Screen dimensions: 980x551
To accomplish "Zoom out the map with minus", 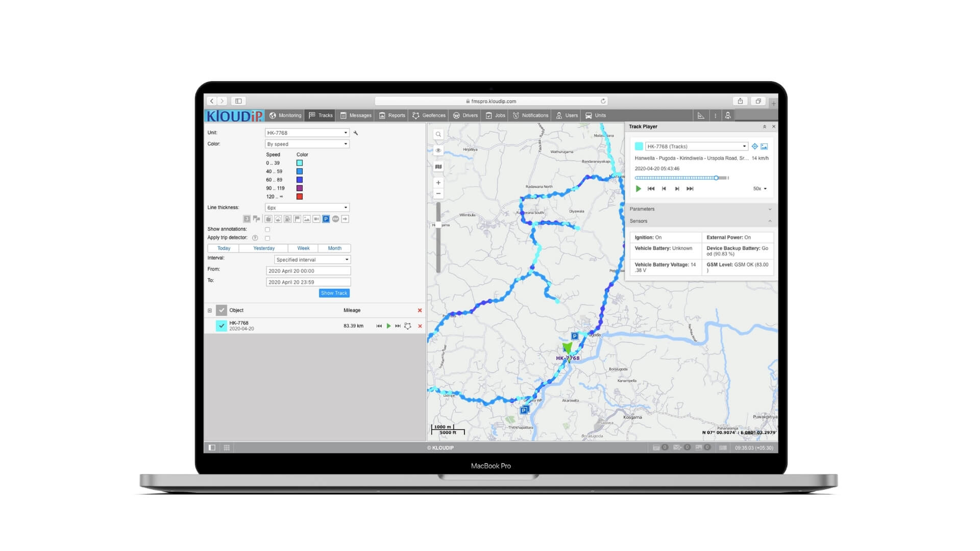I will 438,194.
